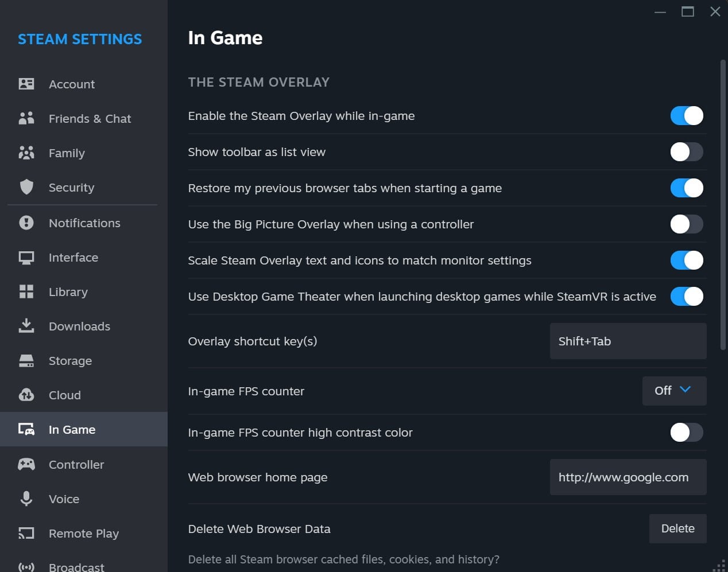This screenshot has width=728, height=572.
Task: Click the Controller icon in sidebar
Action: [26, 464]
